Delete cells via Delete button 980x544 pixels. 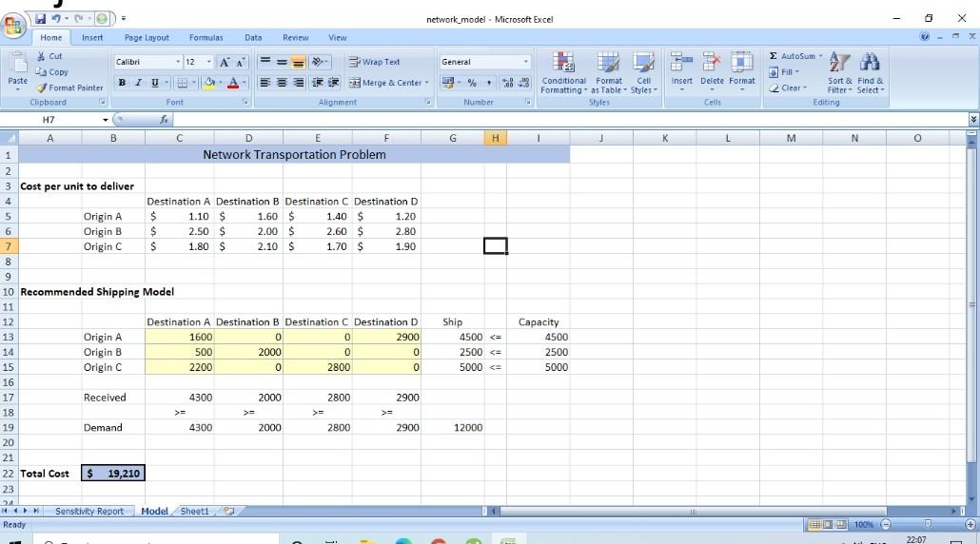point(712,72)
